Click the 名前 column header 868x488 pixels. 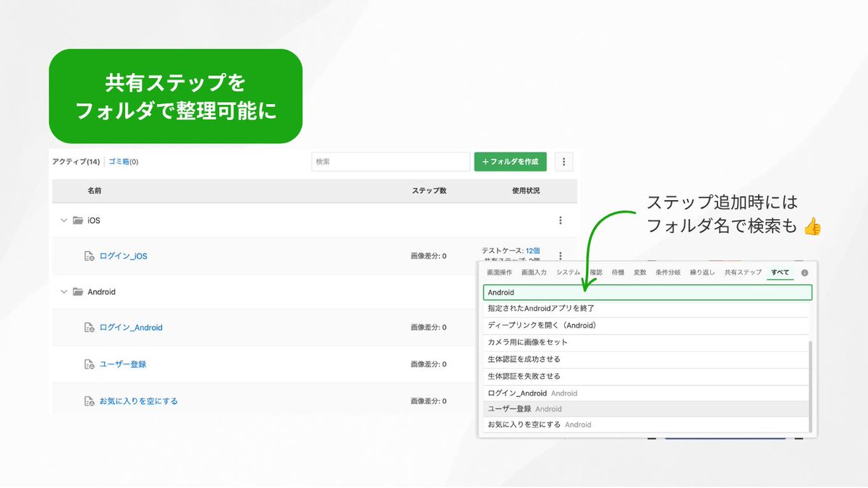pyautogui.click(x=95, y=191)
